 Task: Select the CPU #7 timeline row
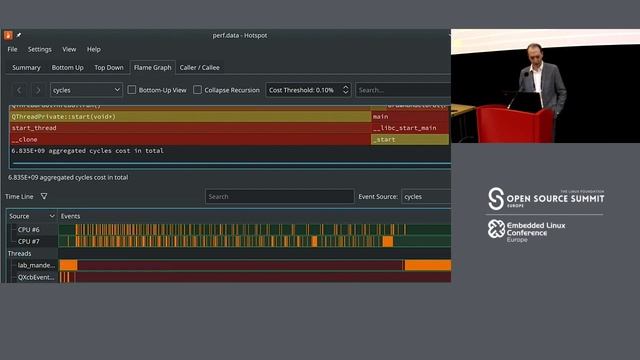tap(29, 241)
